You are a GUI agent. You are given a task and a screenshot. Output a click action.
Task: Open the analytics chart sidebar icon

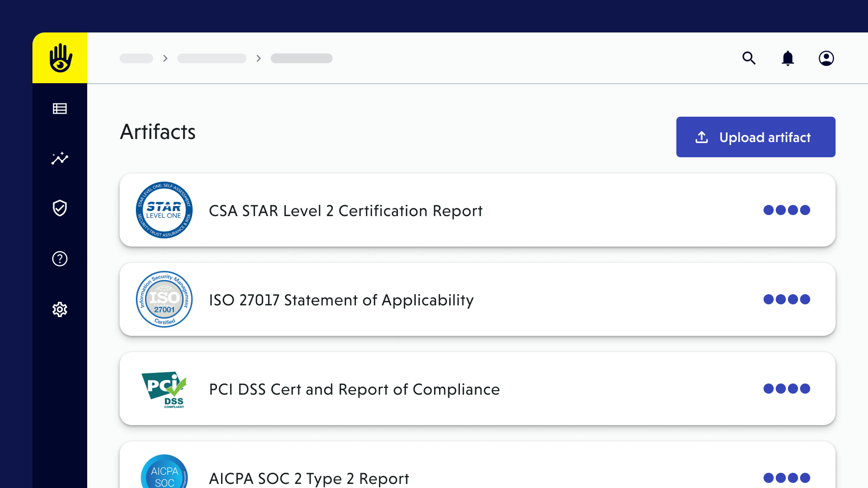point(60,158)
